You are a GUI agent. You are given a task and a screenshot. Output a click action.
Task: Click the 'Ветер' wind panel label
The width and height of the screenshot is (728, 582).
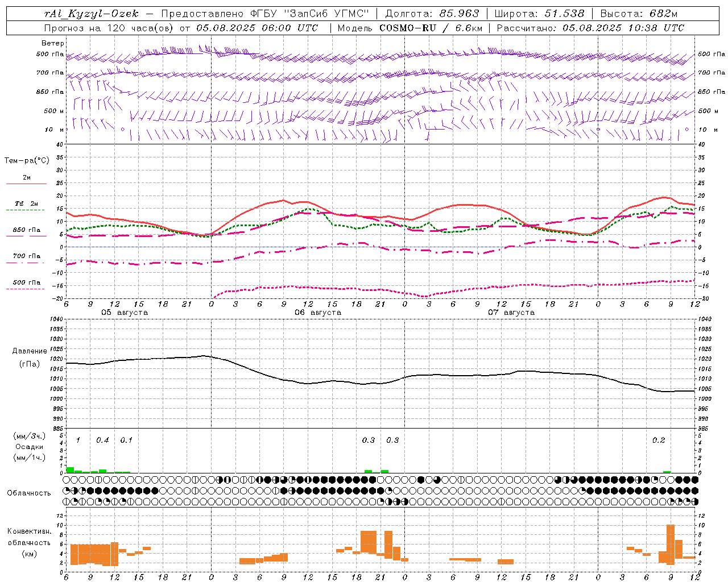pyautogui.click(x=53, y=43)
